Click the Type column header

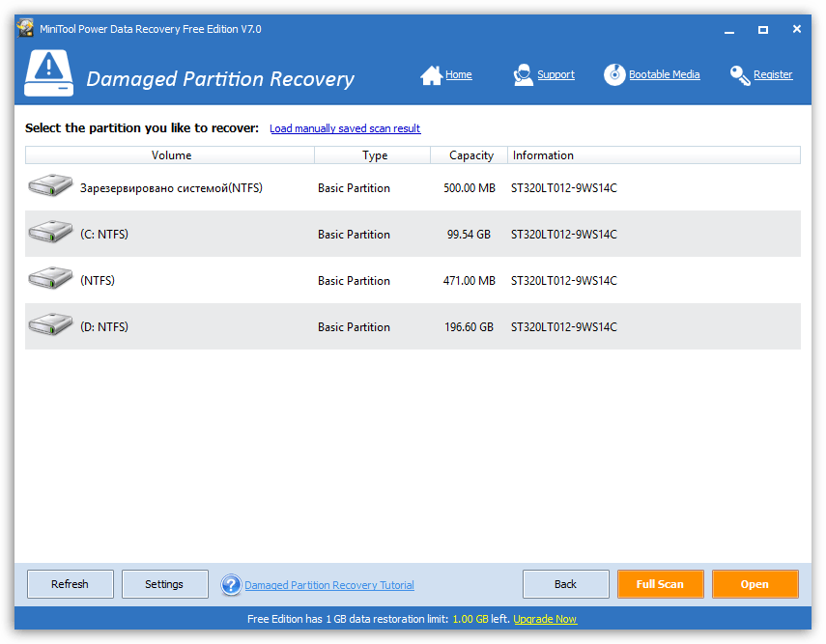(374, 155)
